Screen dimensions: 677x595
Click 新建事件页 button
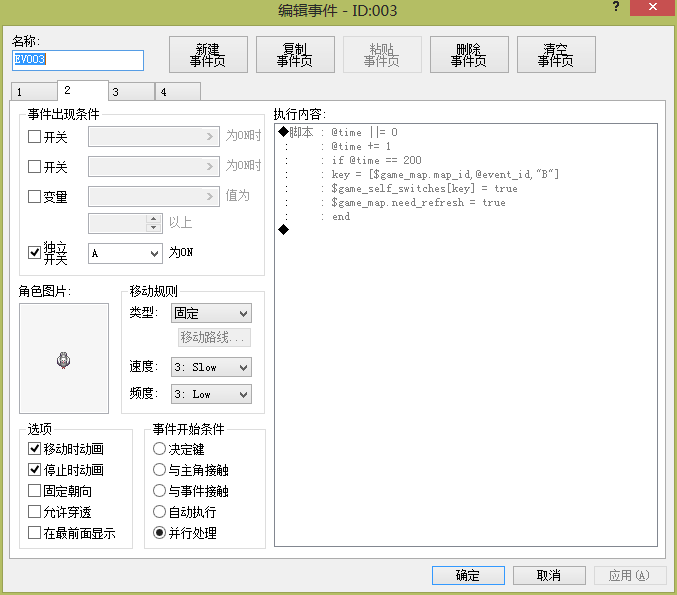pos(208,54)
